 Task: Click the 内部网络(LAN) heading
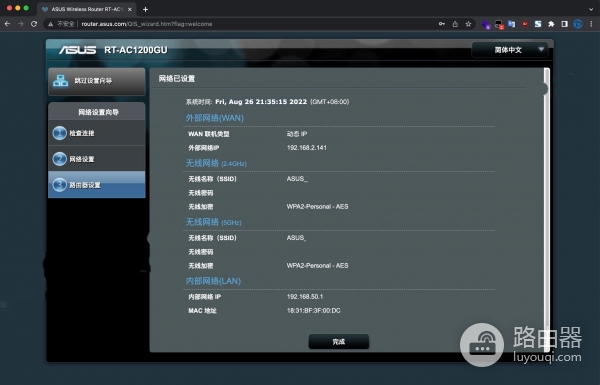[213, 281]
